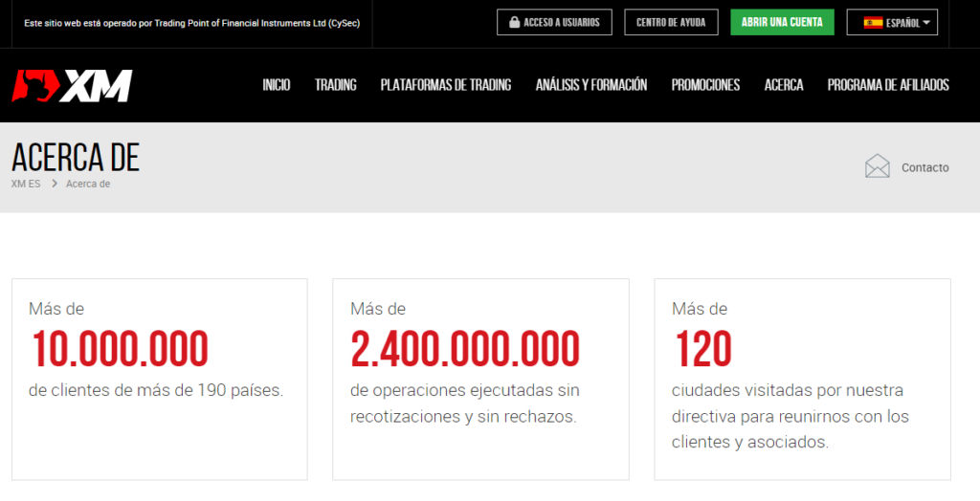Open the Programa de Afiliados menu item
The width and height of the screenshot is (980, 501).
click(x=887, y=85)
